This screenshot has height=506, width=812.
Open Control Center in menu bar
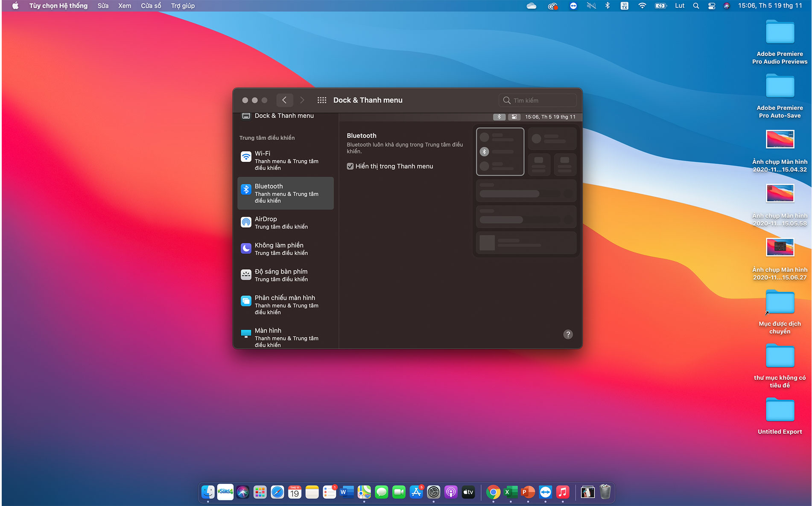pyautogui.click(x=712, y=6)
